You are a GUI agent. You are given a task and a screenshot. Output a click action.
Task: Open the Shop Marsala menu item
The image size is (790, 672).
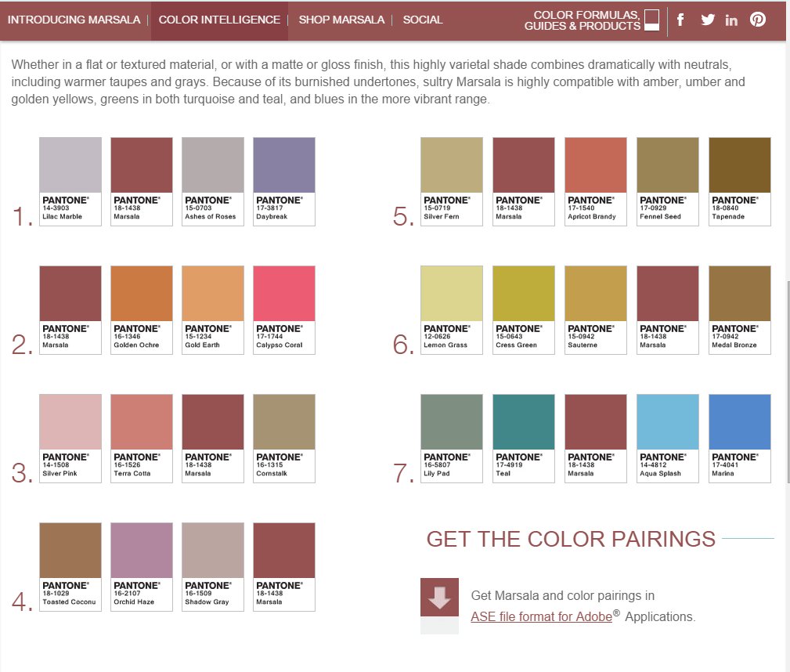coord(341,20)
